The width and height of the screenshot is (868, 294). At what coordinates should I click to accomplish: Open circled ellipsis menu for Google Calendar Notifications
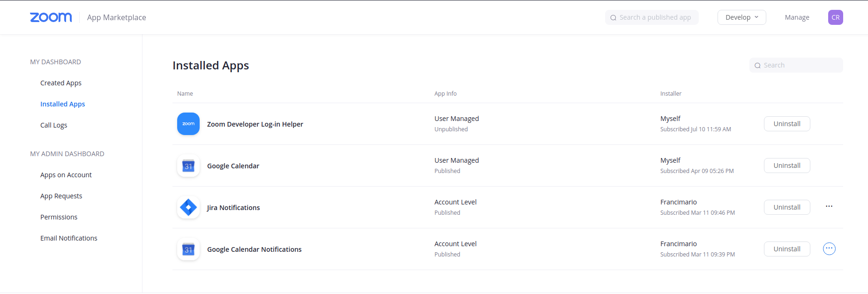829,249
